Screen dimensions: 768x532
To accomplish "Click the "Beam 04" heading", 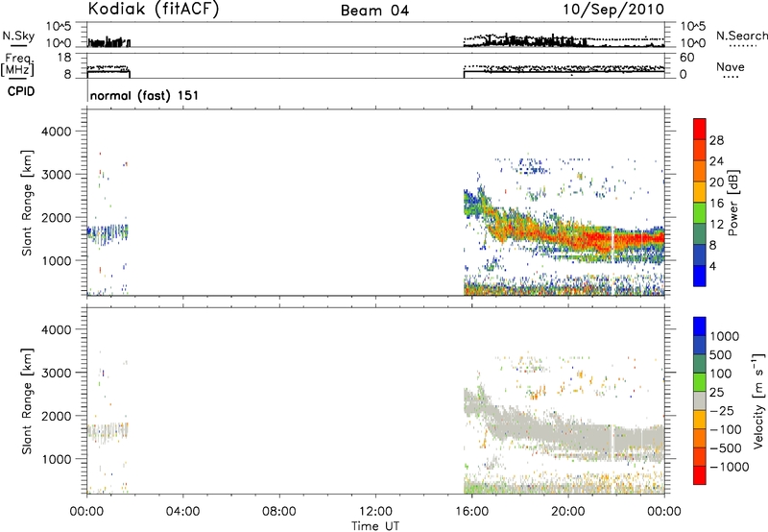I will point(374,11).
